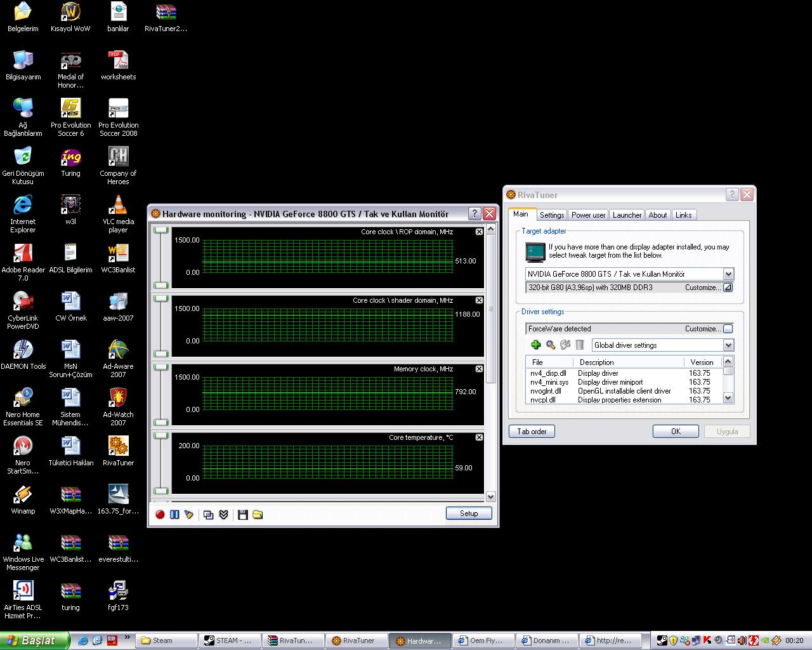This screenshot has height=650, width=812.
Task: Click down arrow of driver file list scrollbar
Action: (728, 398)
